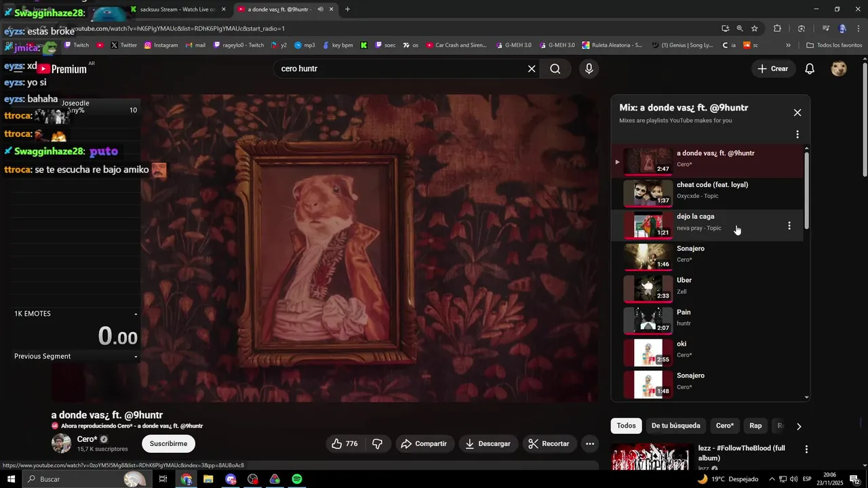Show hidden system tray icons
The width and height of the screenshot is (868, 488).
772,479
